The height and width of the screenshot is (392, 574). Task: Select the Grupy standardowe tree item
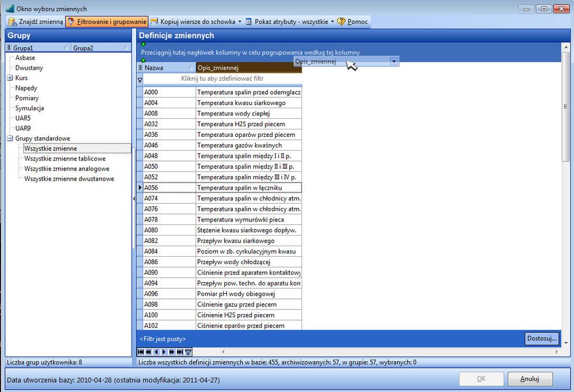click(43, 138)
